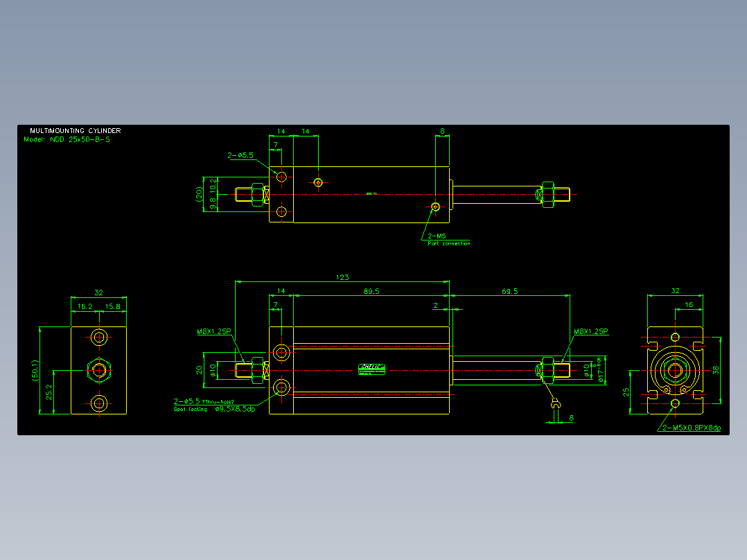Pick the 38 hole spacing dimension
The image size is (747, 560).
click(716, 370)
